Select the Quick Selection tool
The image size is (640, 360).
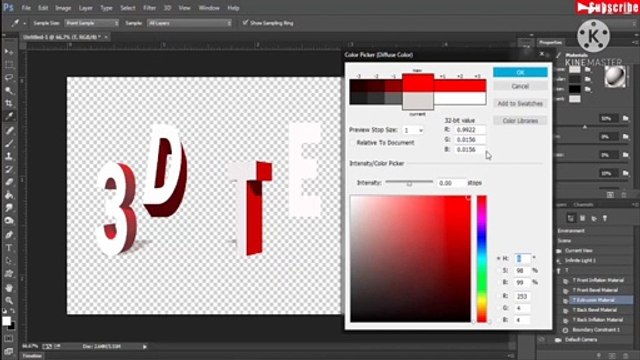(x=9, y=91)
